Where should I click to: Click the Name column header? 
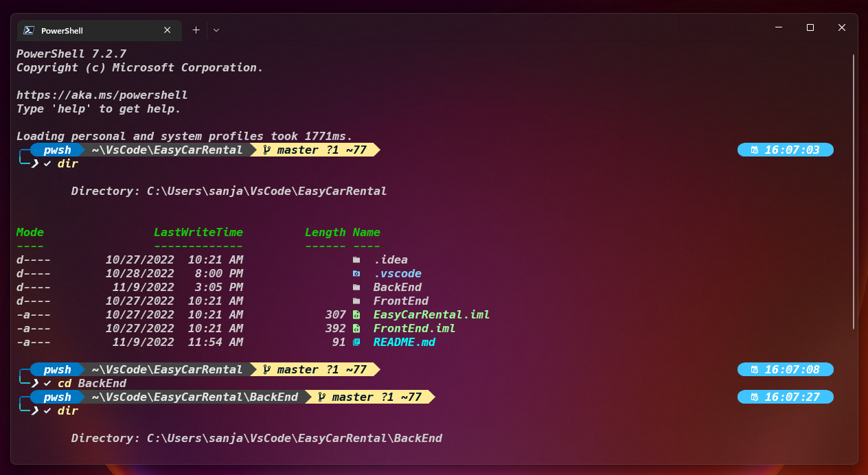[367, 232]
